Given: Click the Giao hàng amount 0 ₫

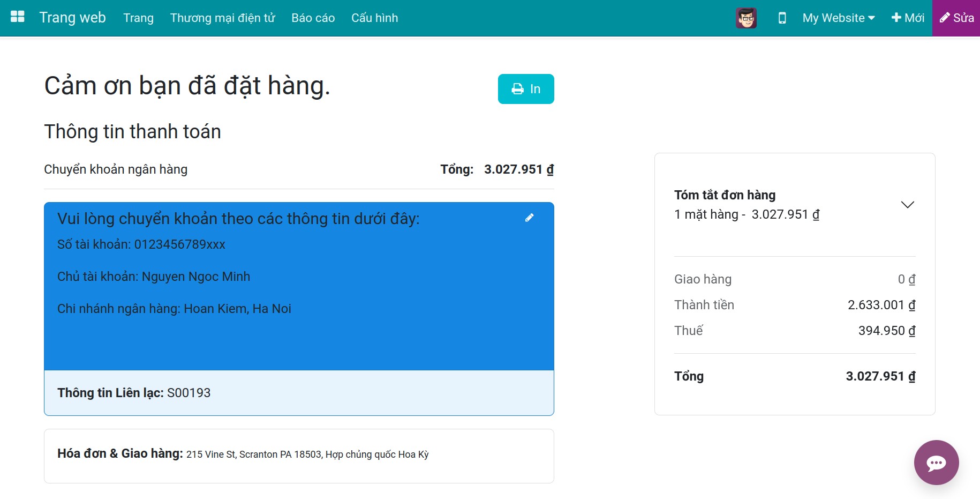Looking at the screenshot, I should click(x=907, y=279).
